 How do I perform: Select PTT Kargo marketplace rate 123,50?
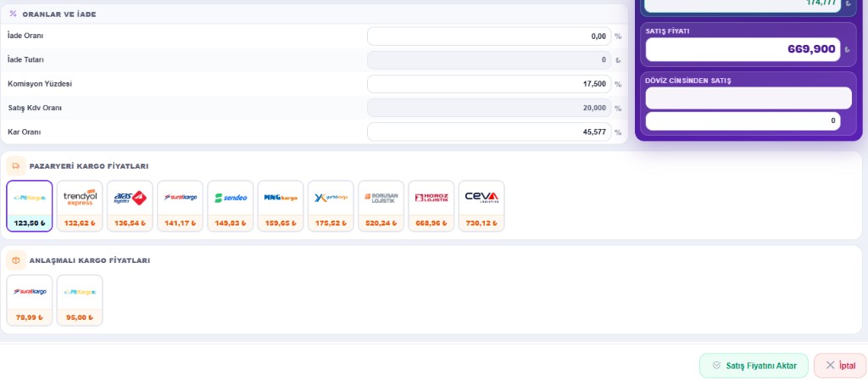(x=30, y=206)
